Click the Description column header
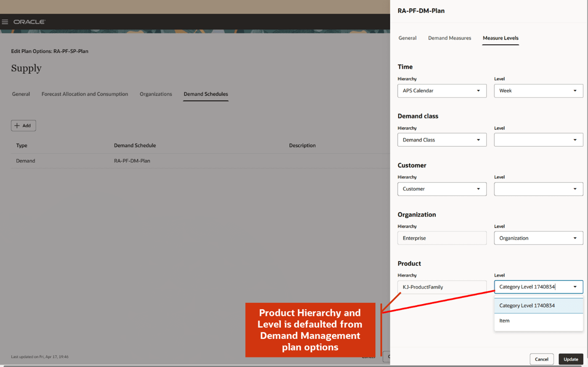This screenshot has height=367, width=588. point(302,145)
